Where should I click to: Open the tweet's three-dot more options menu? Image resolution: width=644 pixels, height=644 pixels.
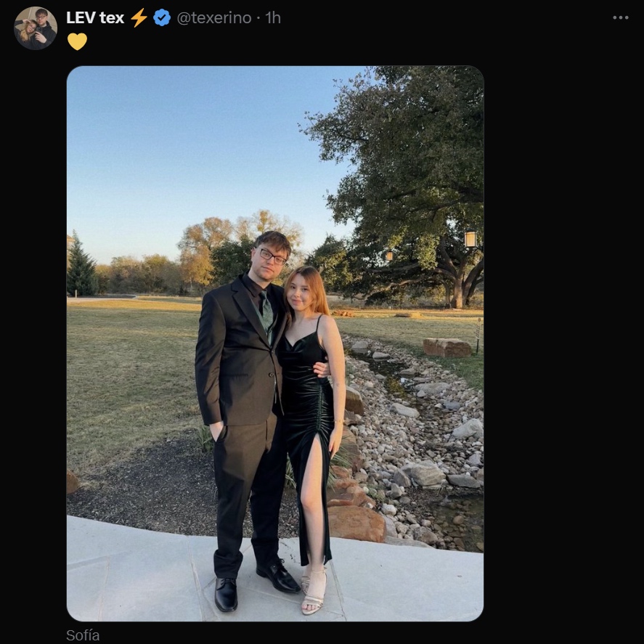point(620,17)
